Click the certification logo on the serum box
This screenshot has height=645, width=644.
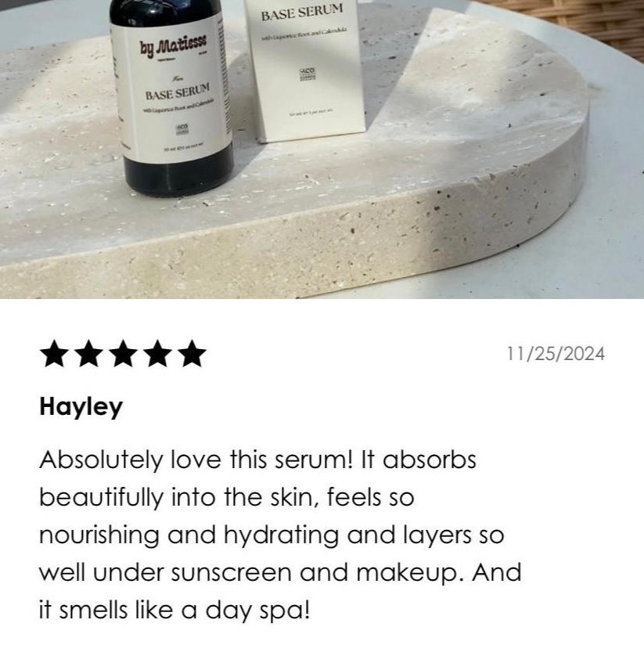coord(308,74)
